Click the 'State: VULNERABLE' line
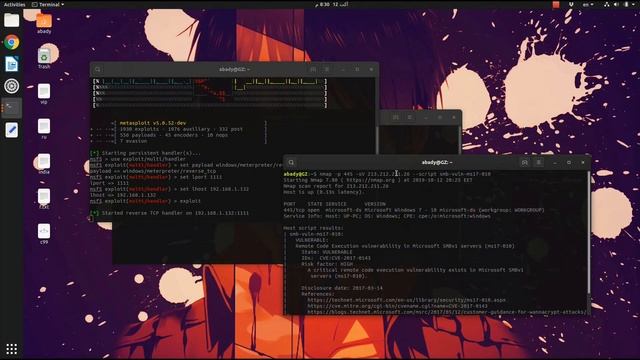Image resolution: width=640 pixels, height=360 pixels. coord(327,252)
